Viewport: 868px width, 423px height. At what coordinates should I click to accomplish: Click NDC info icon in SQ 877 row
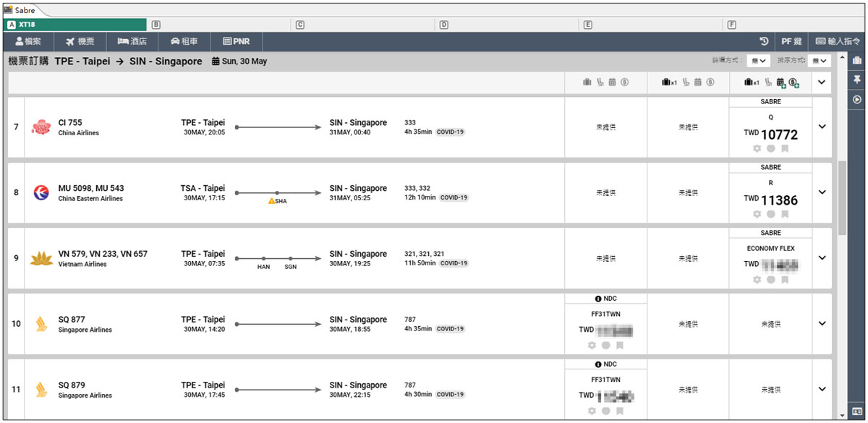tap(598, 299)
